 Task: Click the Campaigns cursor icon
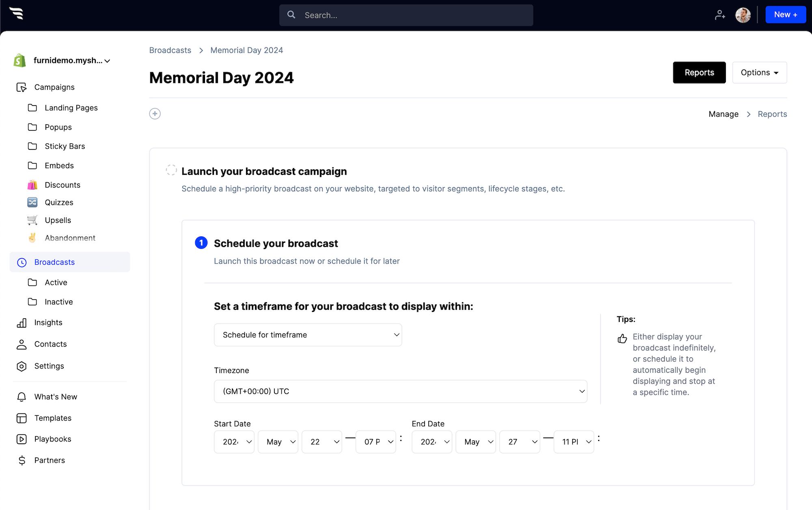pyautogui.click(x=22, y=87)
